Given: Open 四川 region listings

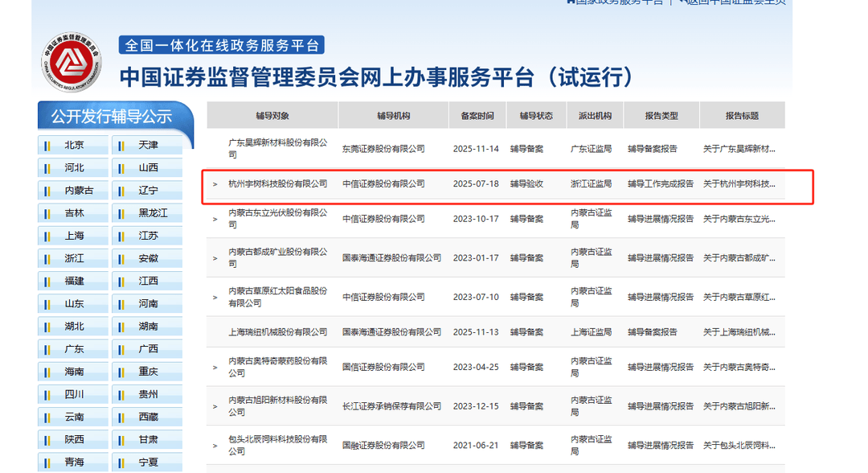Looking at the screenshot, I should click(x=74, y=394).
